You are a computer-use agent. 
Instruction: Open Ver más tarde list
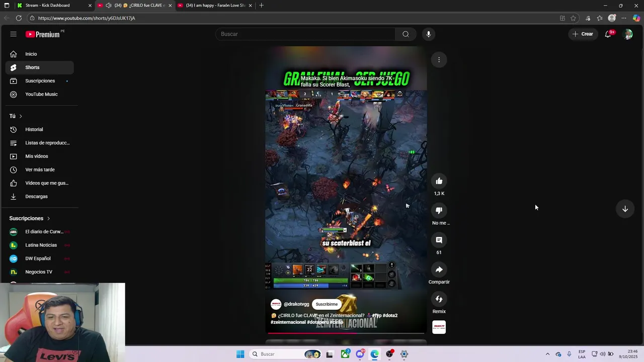pyautogui.click(x=40, y=169)
